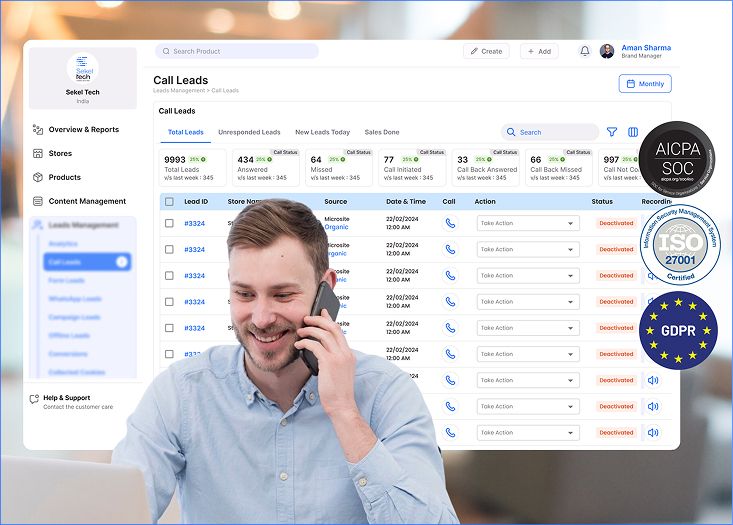Click the Sekel Tech logo
The image size is (733, 525).
pyautogui.click(x=83, y=68)
